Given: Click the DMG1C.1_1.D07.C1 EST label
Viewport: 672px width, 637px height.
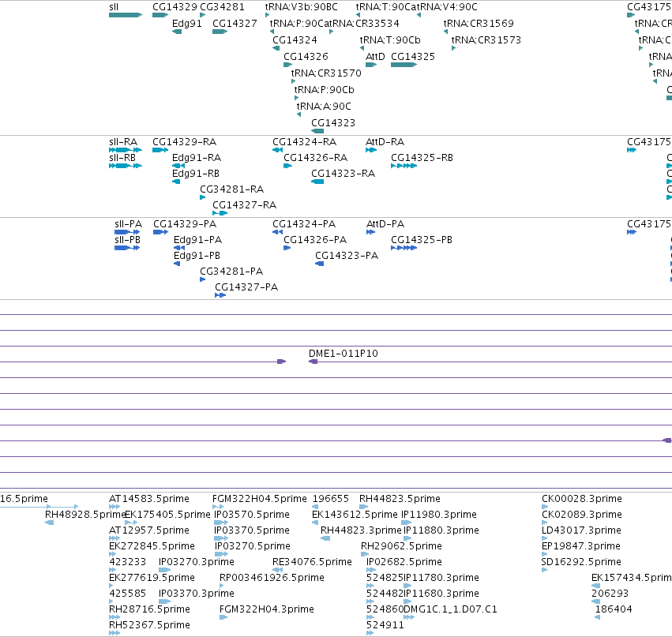Looking at the screenshot, I should (450, 609).
